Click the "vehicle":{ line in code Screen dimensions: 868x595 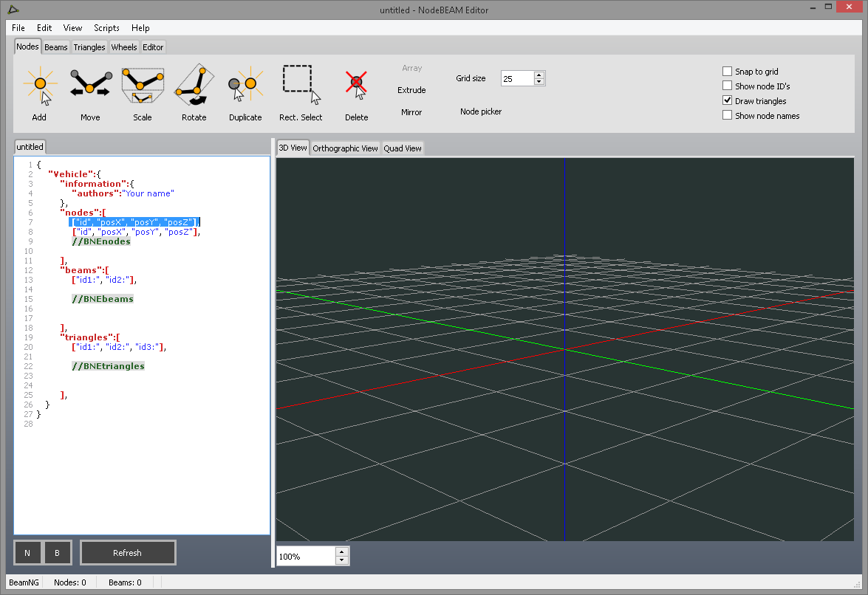click(74, 173)
